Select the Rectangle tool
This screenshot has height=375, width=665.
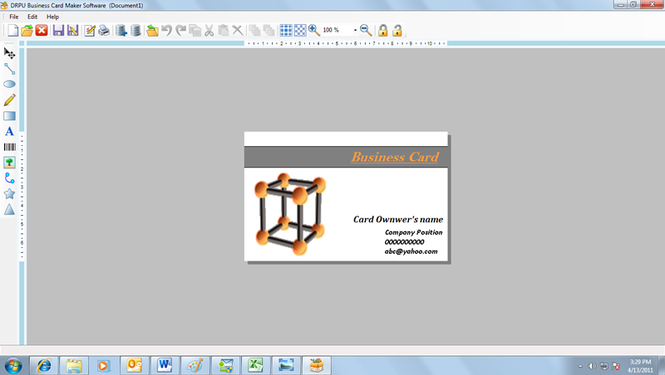(9, 116)
